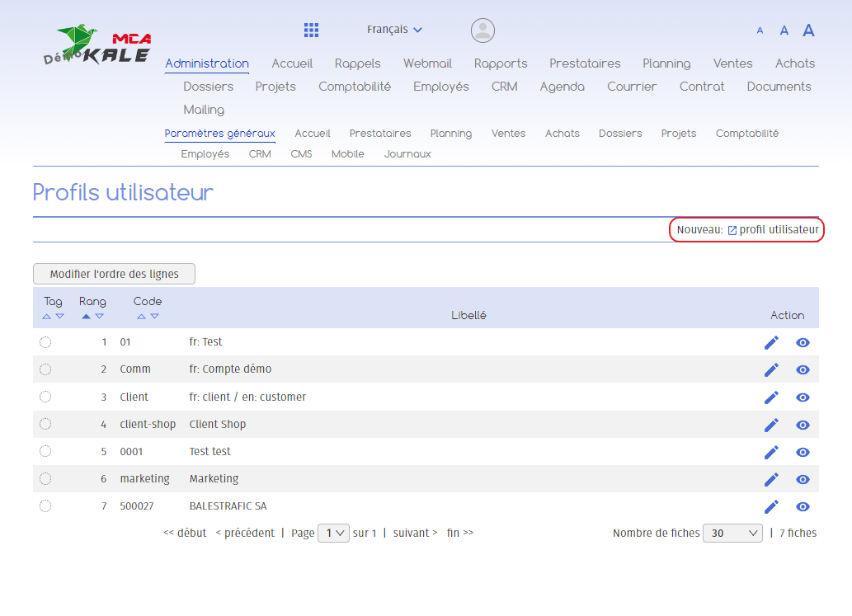This screenshot has width=852, height=616.
Task: Create new profil utilisateur link
Action: pos(779,230)
